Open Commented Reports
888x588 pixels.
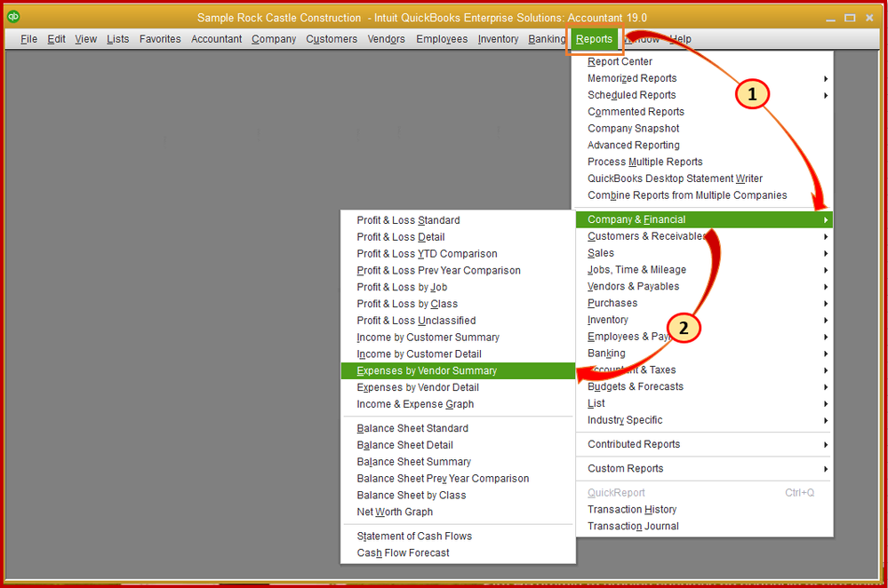pyautogui.click(x=705, y=112)
